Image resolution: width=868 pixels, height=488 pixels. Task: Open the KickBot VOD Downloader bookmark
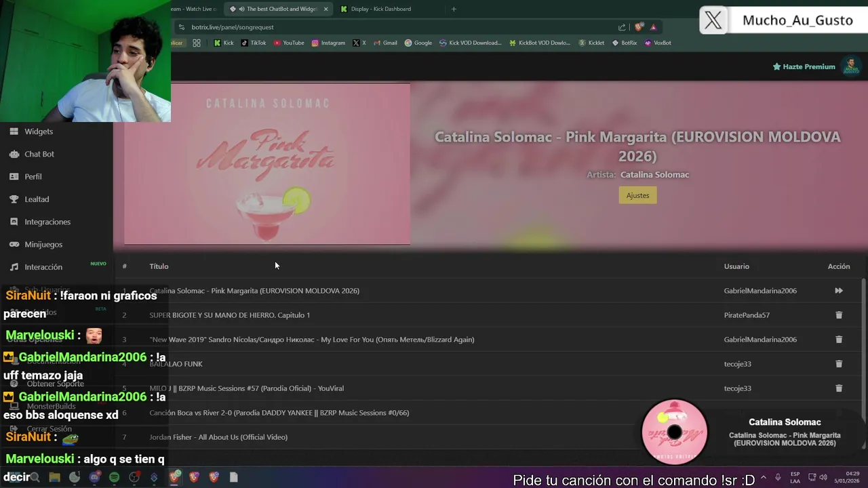540,43
